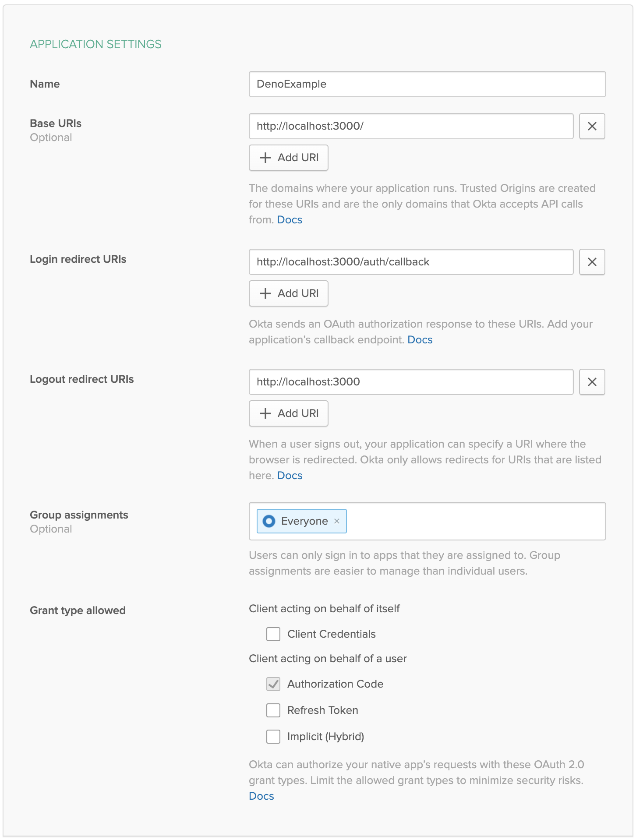Enable the Client Credentials grant type
Screen dimensions: 636x840
click(x=273, y=634)
